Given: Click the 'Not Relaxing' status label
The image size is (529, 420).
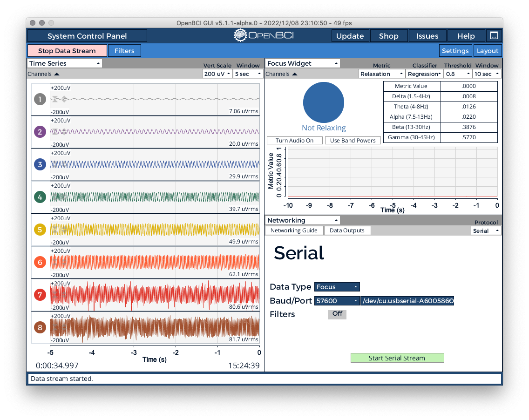Looking at the screenshot, I should tap(324, 128).
